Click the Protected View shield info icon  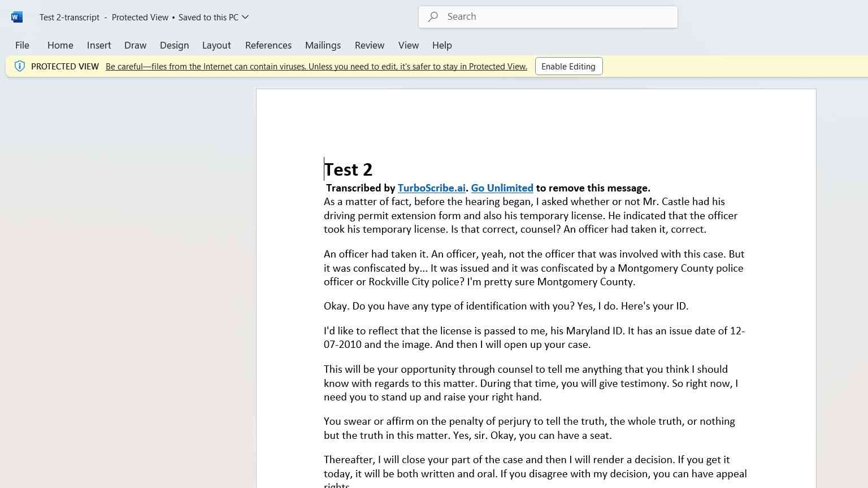[20, 66]
